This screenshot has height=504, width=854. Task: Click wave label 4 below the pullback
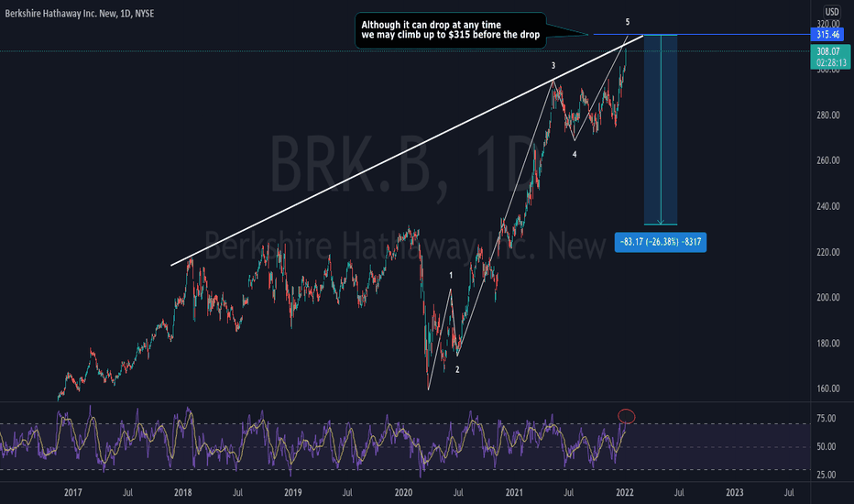click(574, 155)
